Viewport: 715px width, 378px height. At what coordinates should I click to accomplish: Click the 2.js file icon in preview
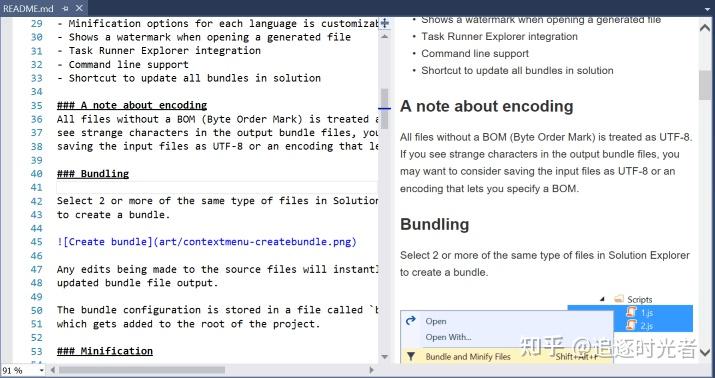(632, 325)
